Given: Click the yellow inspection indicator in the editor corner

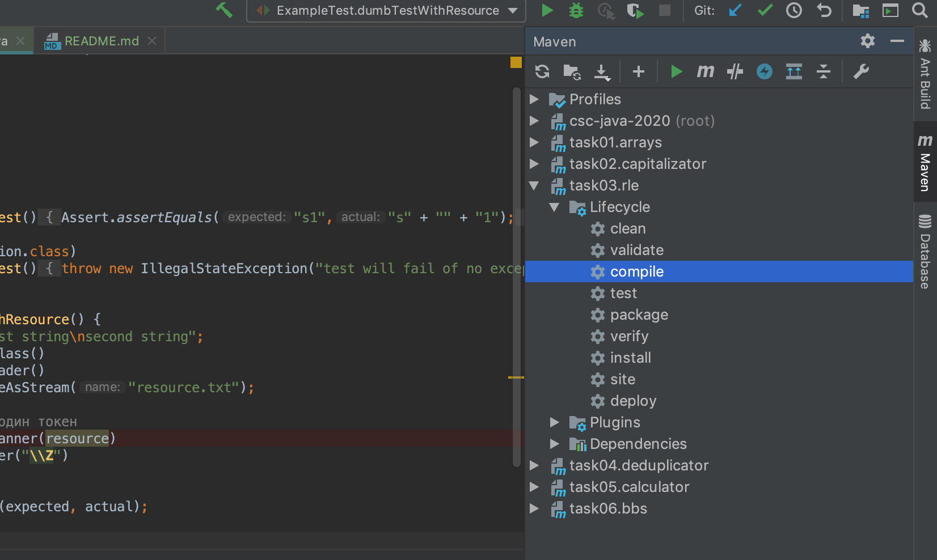Looking at the screenshot, I should 516,62.
